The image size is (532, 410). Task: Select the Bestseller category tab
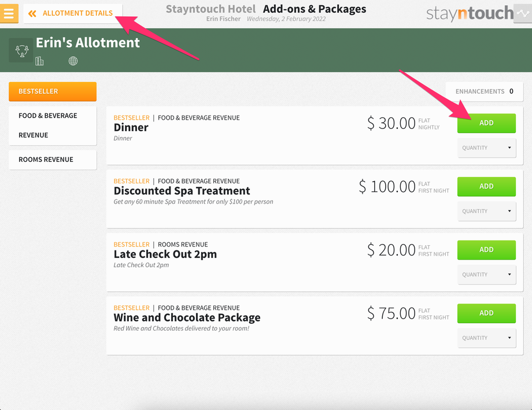[53, 91]
